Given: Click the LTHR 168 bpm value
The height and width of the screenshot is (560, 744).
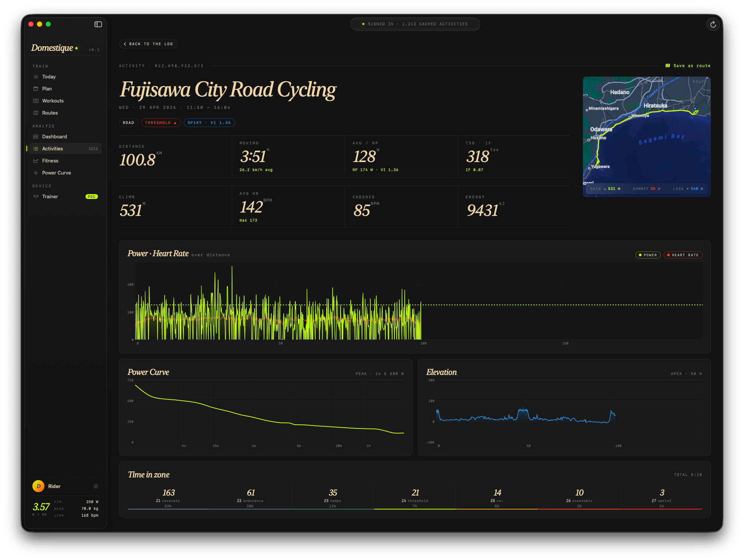Looking at the screenshot, I should pyautogui.click(x=90, y=516).
